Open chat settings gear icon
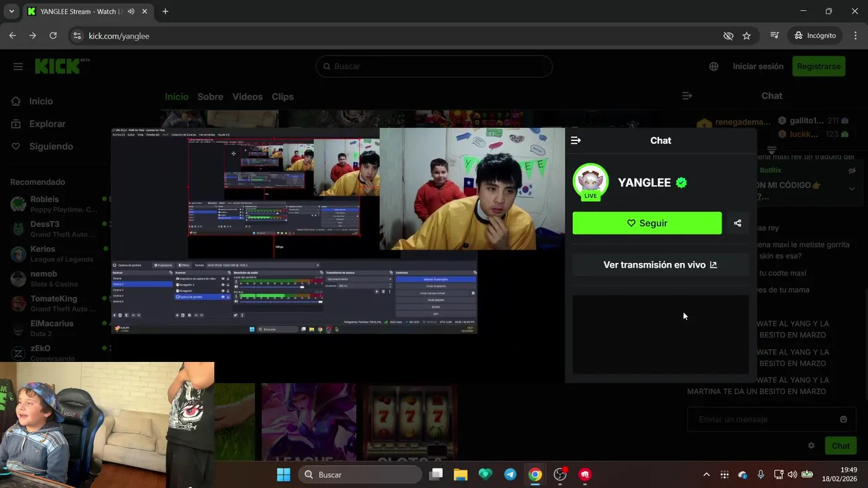The width and height of the screenshot is (868, 488). tap(811, 445)
